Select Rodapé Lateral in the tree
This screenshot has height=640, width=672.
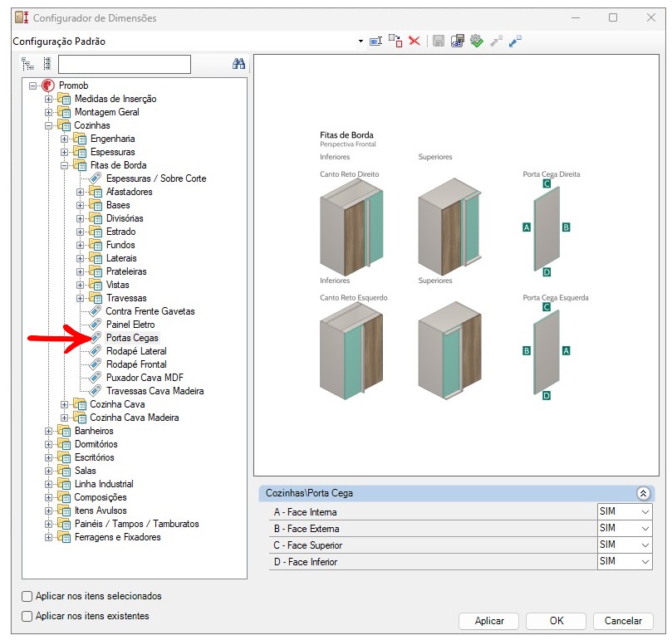pos(136,351)
